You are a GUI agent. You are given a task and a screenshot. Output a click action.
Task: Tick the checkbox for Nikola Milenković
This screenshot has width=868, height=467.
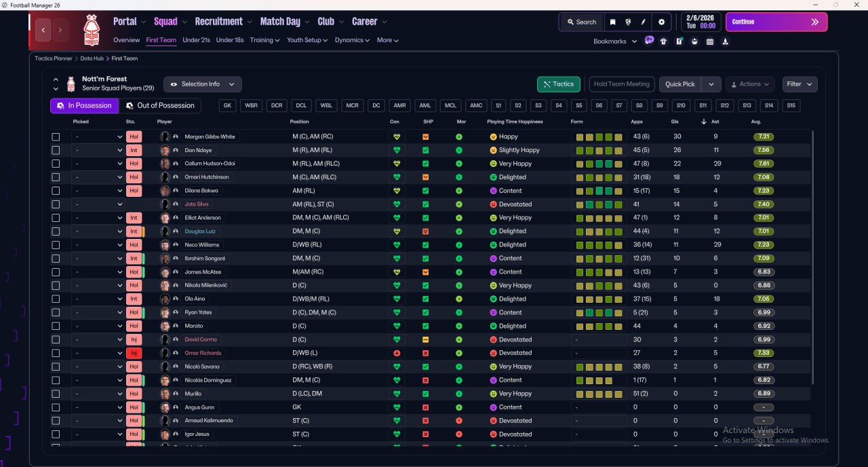pyautogui.click(x=56, y=285)
